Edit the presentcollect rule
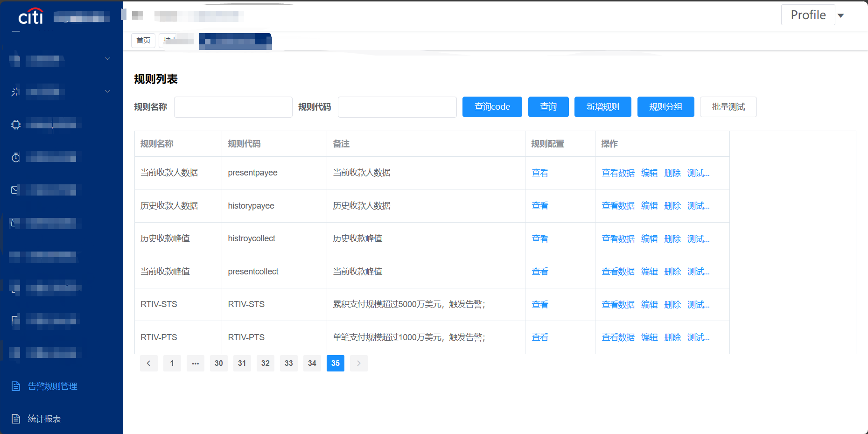This screenshot has width=868, height=434. pyautogui.click(x=650, y=272)
